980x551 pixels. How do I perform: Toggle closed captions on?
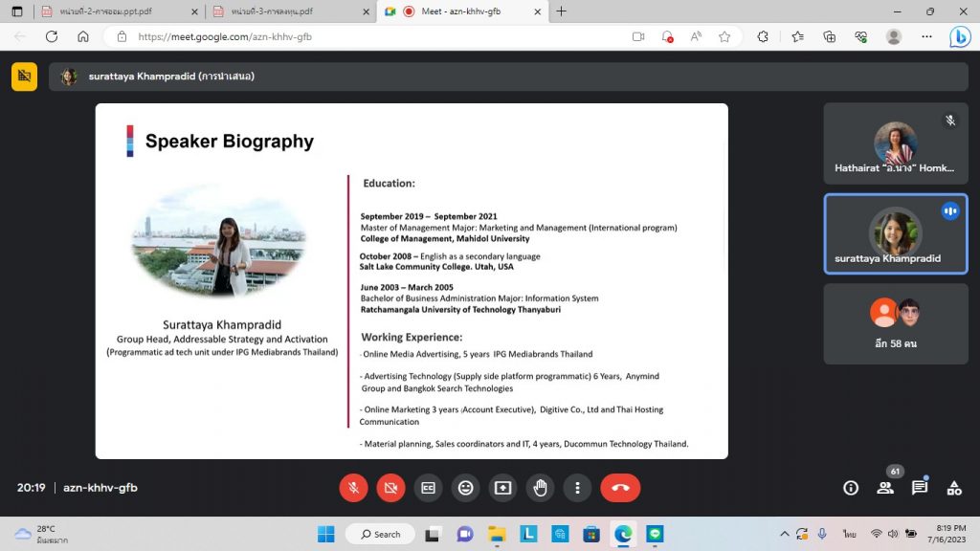[x=428, y=488]
